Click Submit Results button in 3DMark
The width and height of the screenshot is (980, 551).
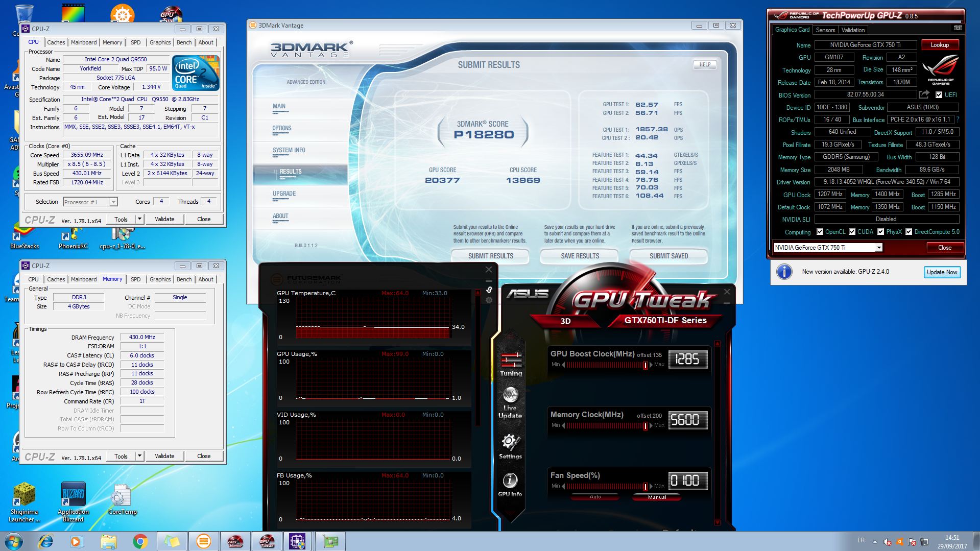pyautogui.click(x=490, y=256)
